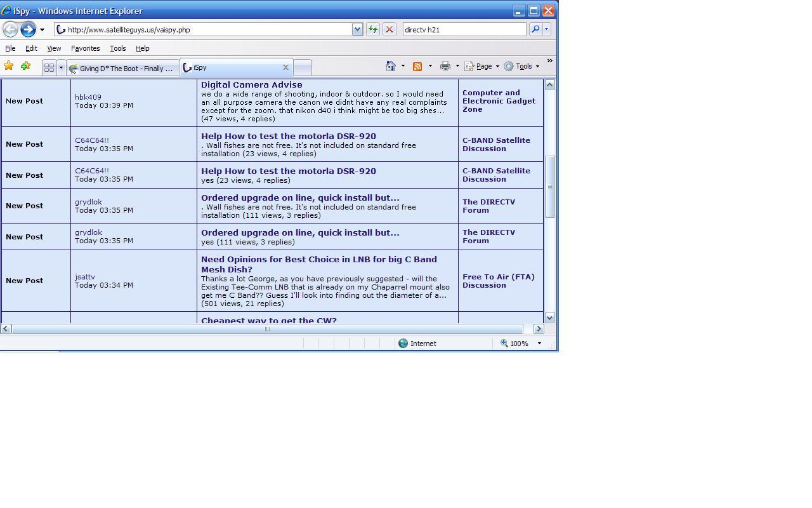Image resolution: width=812 pixels, height=508 pixels.
Task: Open the Digital Camera Advise thread
Action: point(252,84)
